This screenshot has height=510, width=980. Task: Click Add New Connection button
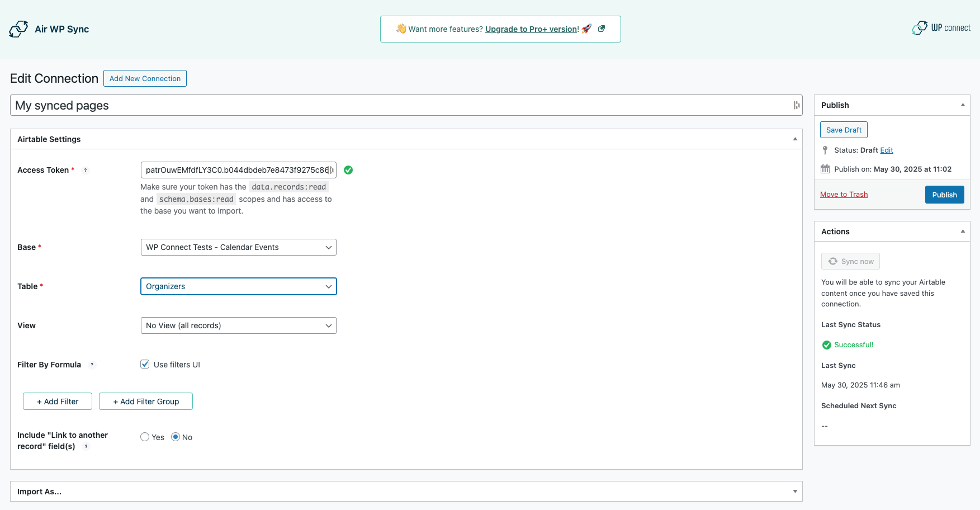[145, 78]
